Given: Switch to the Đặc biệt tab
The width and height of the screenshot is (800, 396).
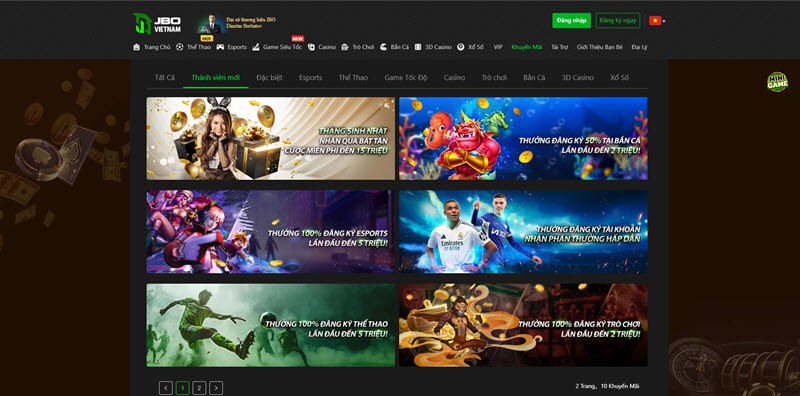Looking at the screenshot, I should (x=269, y=78).
